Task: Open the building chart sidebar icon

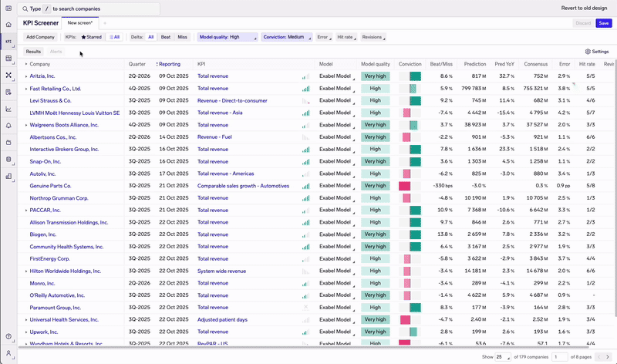Action: tap(8, 177)
